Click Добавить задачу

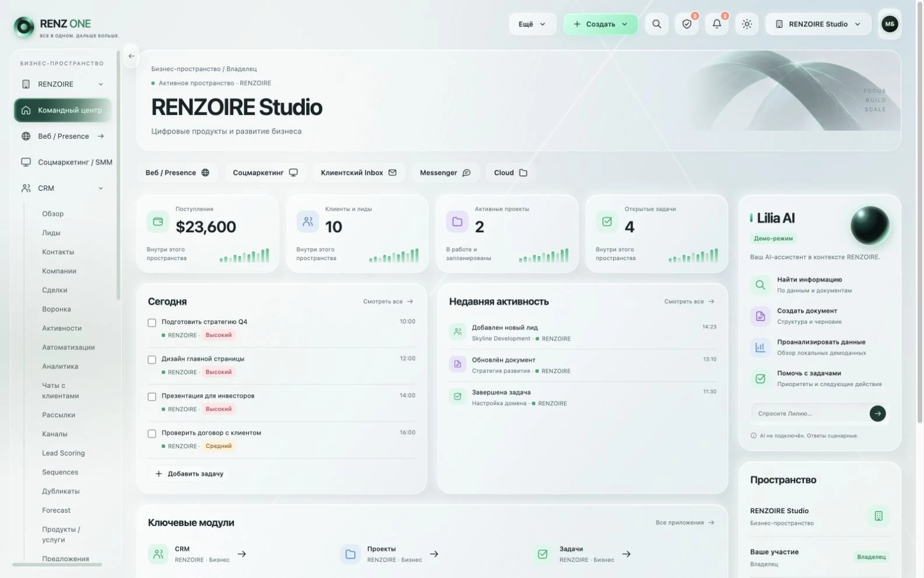(x=189, y=474)
